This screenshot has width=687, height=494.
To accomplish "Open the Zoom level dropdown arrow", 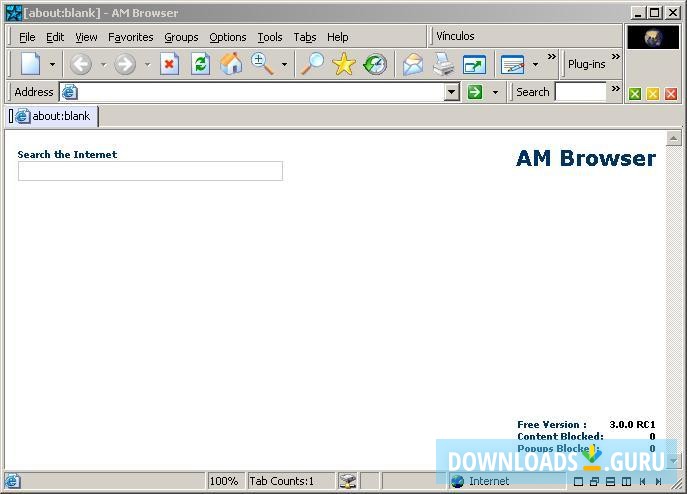I will tap(284, 64).
